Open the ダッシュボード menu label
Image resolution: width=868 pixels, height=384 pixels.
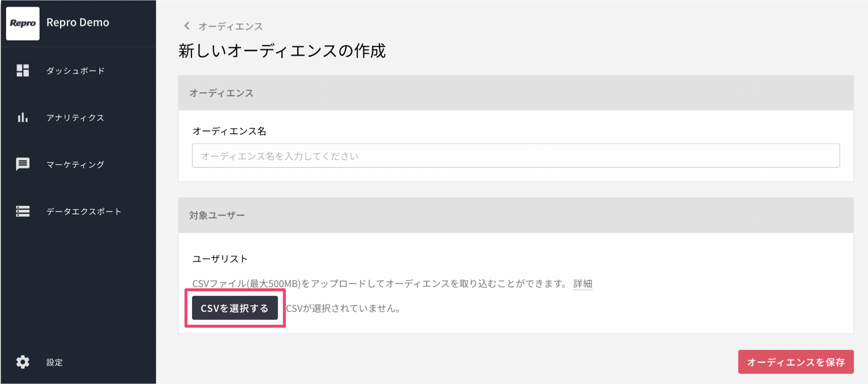(x=75, y=71)
